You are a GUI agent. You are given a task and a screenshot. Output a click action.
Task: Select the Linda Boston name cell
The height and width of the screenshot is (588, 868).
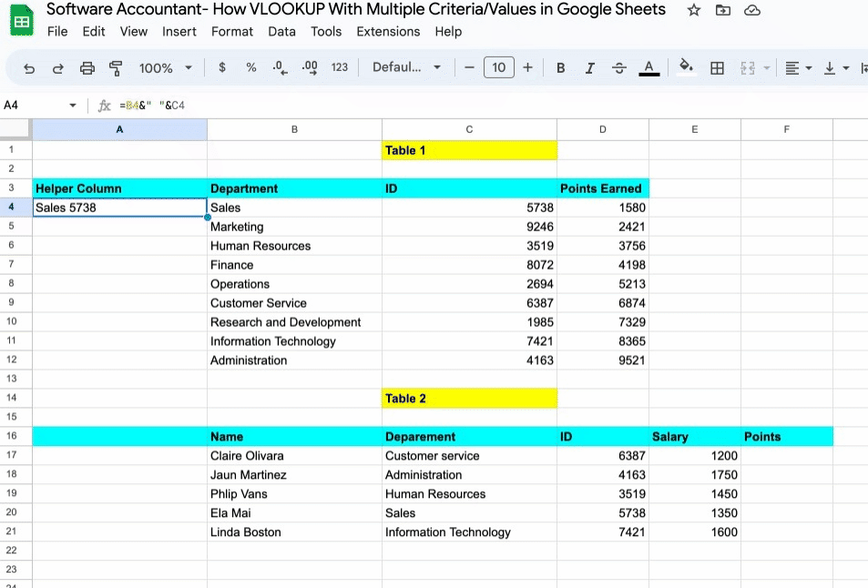[x=294, y=532]
